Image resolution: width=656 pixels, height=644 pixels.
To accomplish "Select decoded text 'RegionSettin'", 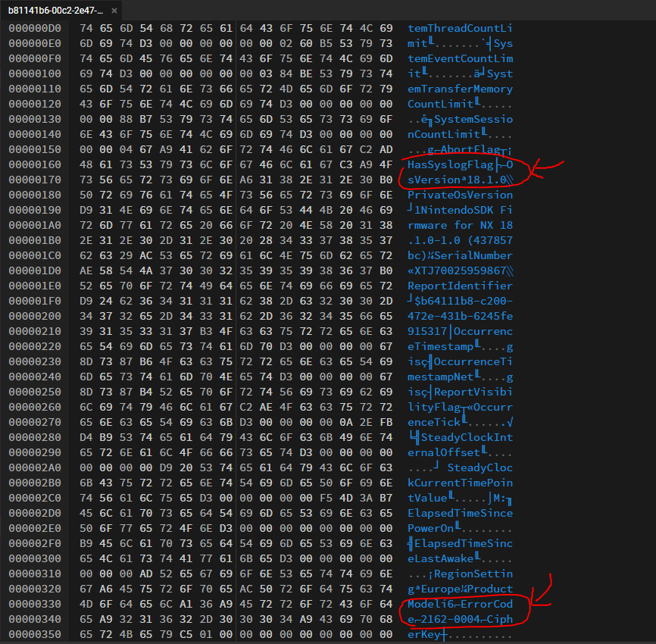I will (473, 574).
